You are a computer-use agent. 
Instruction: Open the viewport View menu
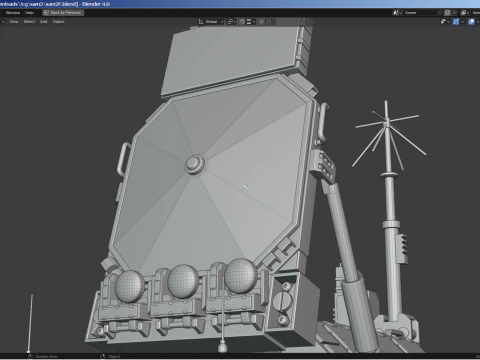[14, 22]
